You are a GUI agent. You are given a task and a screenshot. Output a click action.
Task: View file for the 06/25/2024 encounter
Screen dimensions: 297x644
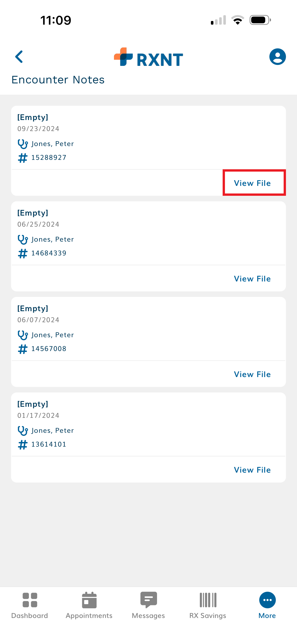coord(252,279)
